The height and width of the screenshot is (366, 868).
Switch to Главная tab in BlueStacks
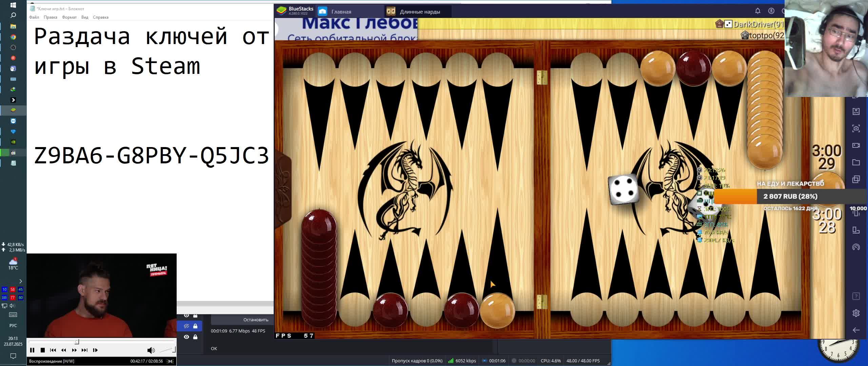(x=341, y=12)
